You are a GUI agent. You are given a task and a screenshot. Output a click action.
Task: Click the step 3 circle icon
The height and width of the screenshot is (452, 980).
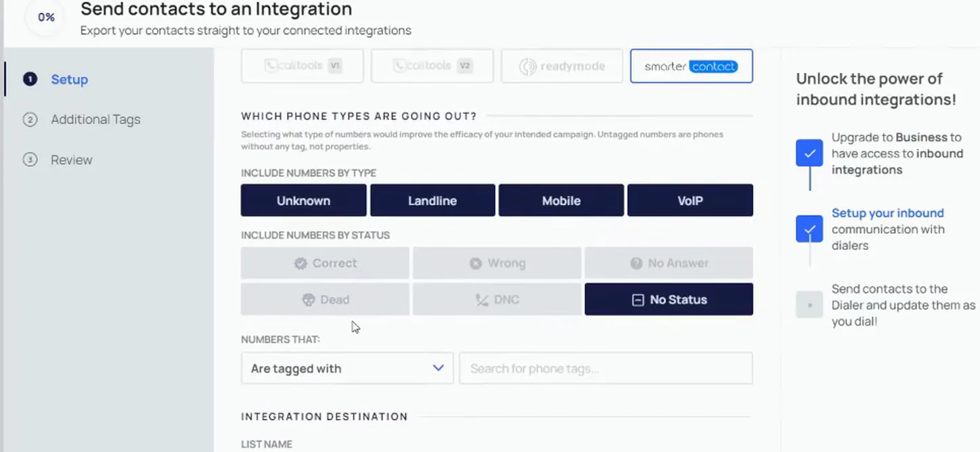coord(30,160)
